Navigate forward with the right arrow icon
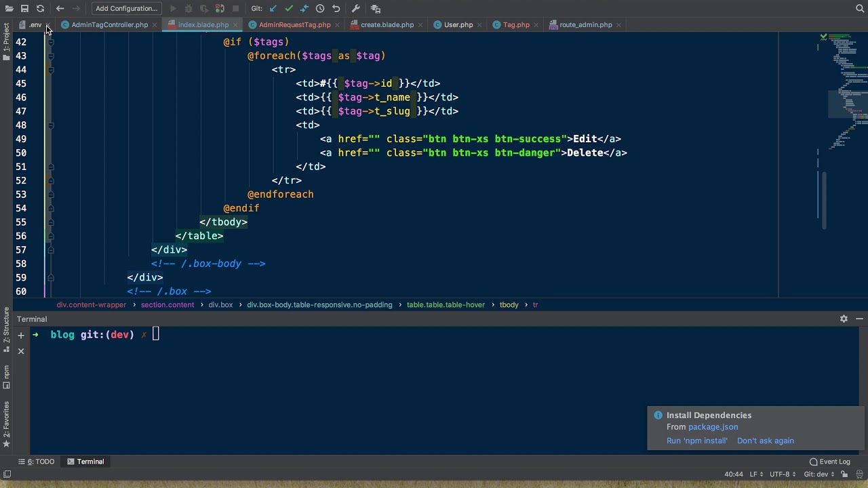 click(76, 8)
